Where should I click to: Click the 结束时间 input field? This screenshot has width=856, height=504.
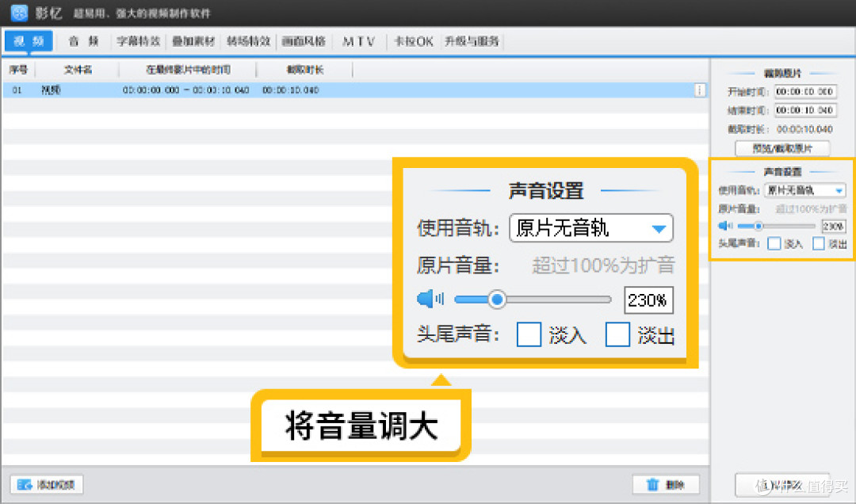coord(805,110)
